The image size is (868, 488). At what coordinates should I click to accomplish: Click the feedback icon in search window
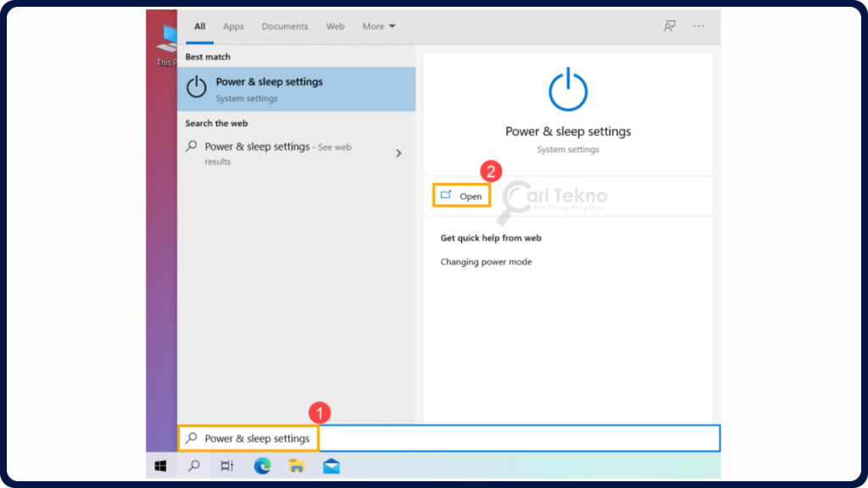point(669,26)
